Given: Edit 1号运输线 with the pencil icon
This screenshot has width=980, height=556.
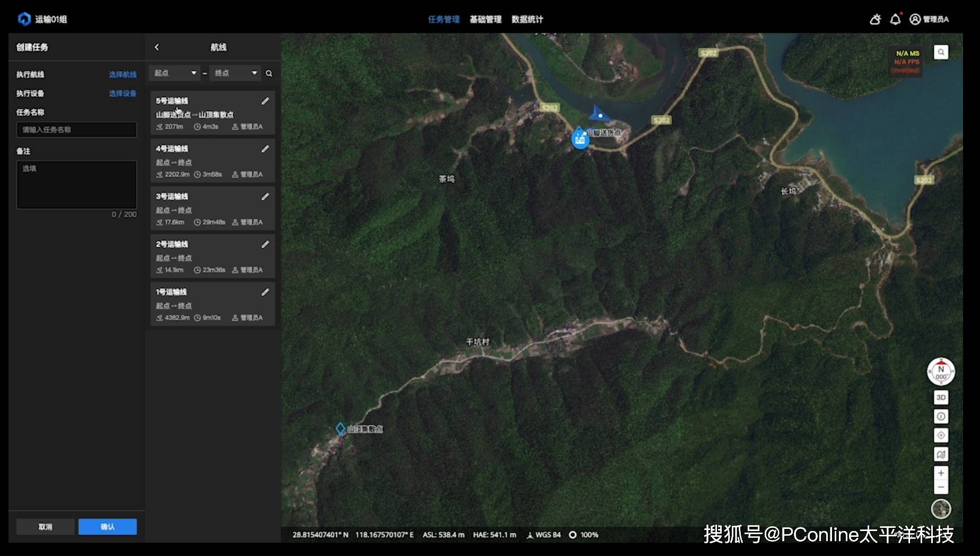Looking at the screenshot, I should click(265, 292).
